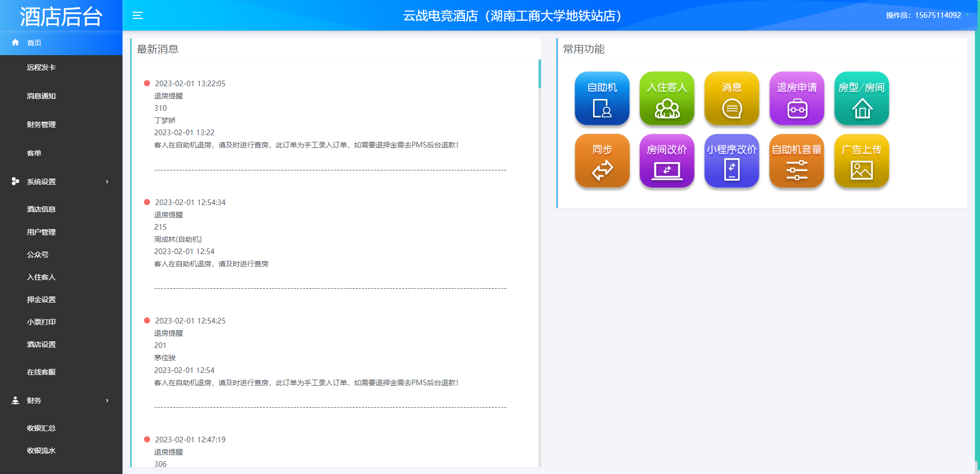
Task: Click room number 306 in the last message
Action: coord(160,464)
